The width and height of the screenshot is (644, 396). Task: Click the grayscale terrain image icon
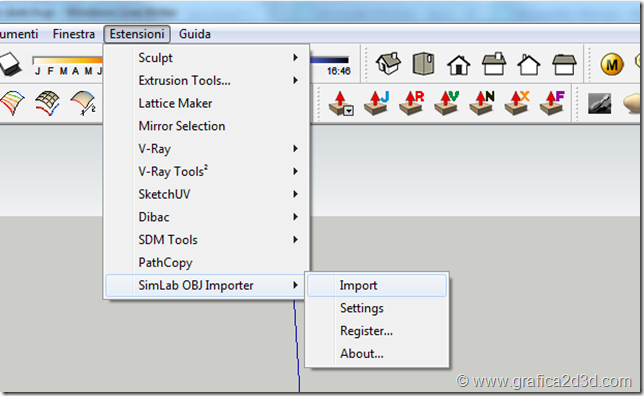pos(600,103)
